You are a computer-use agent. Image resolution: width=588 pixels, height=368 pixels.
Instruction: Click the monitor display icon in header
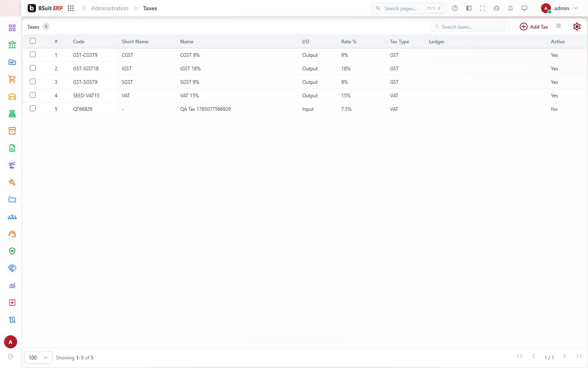524,8
